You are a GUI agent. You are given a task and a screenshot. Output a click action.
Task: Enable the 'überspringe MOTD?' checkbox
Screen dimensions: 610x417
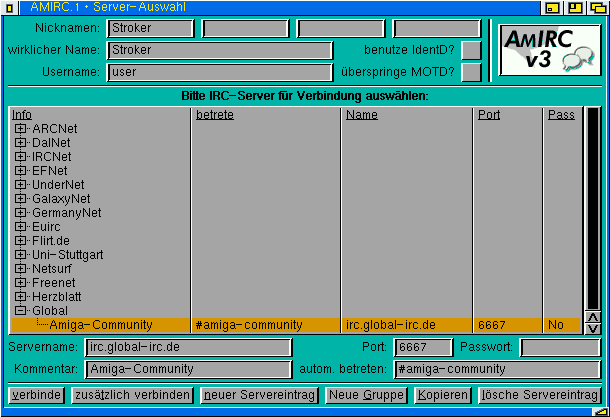[x=471, y=72]
